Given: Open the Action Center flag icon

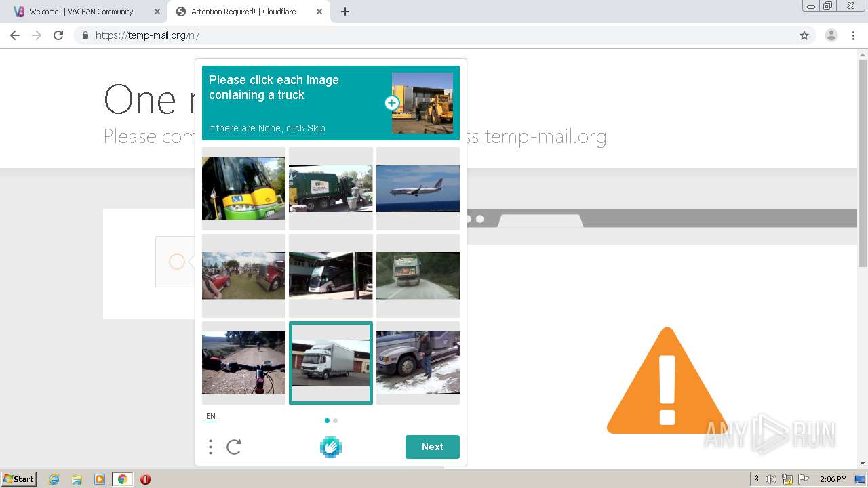Looking at the screenshot, I should 804,479.
